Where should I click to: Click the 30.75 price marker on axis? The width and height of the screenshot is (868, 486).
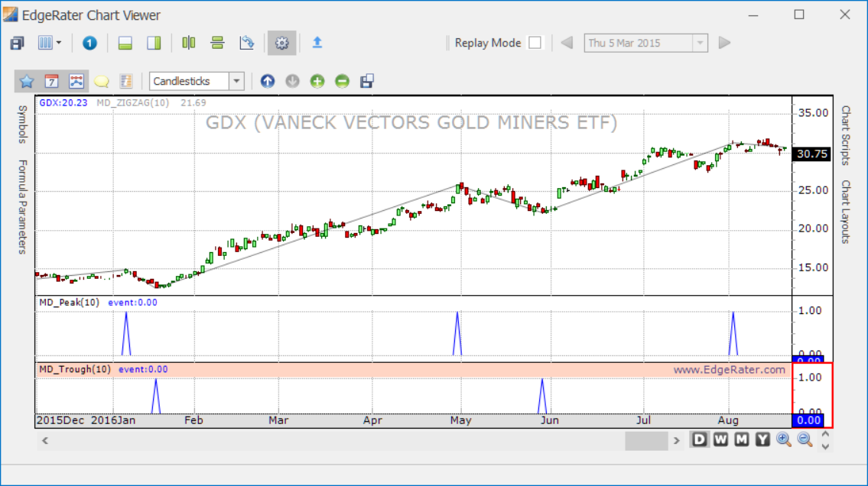coord(811,154)
